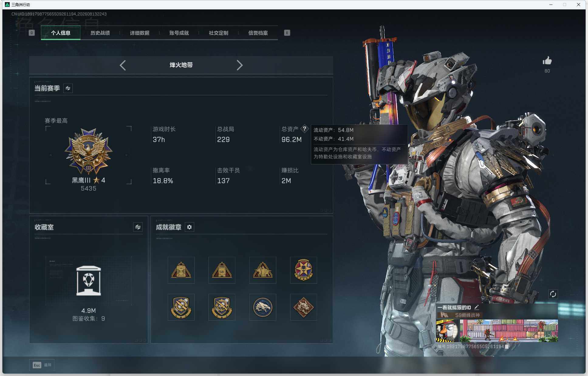Open the 个人信息 tab

61,33
